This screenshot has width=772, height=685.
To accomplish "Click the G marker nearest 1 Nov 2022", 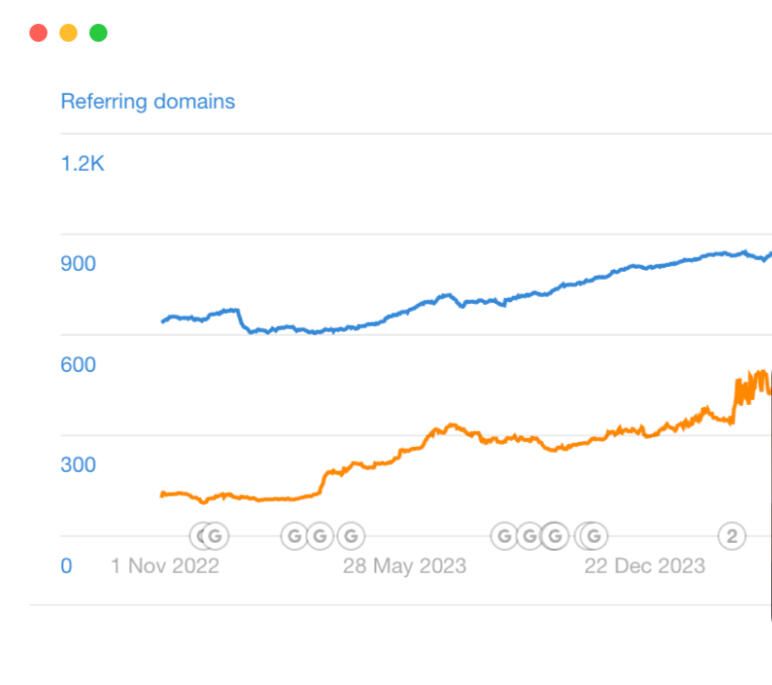I will pos(215,536).
